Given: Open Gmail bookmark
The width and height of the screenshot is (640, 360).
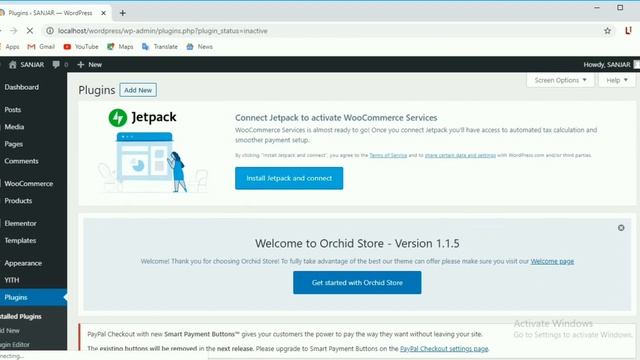Looking at the screenshot, I should pyautogui.click(x=41, y=47).
